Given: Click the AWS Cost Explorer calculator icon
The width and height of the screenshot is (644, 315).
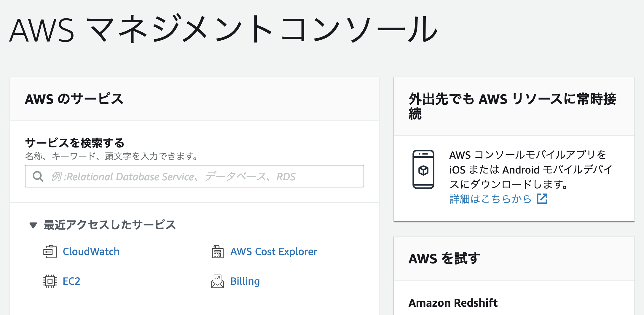Looking at the screenshot, I should pyautogui.click(x=218, y=252).
